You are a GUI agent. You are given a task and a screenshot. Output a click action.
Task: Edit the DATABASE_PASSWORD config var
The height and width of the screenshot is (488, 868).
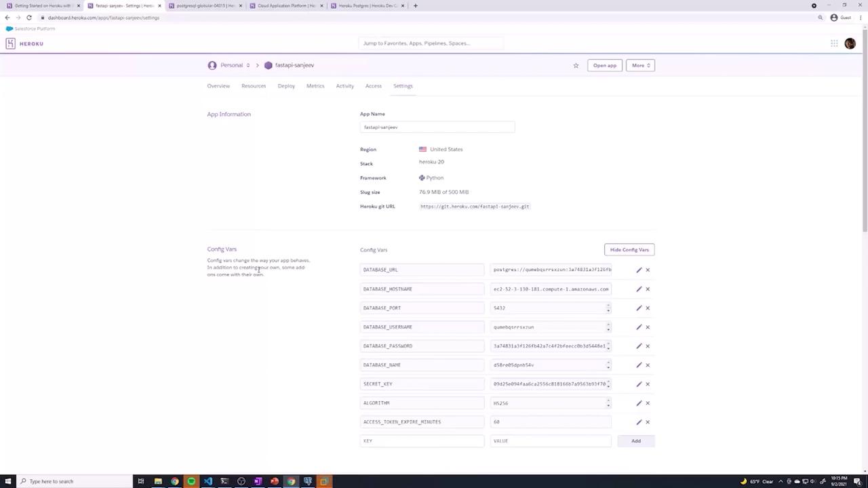click(639, 346)
